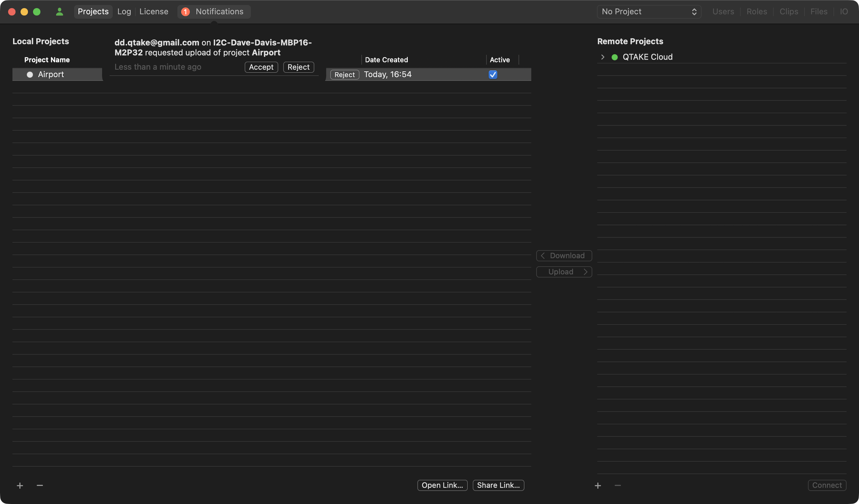Accept the Airport upload request
This screenshot has height=504, width=859.
click(261, 67)
